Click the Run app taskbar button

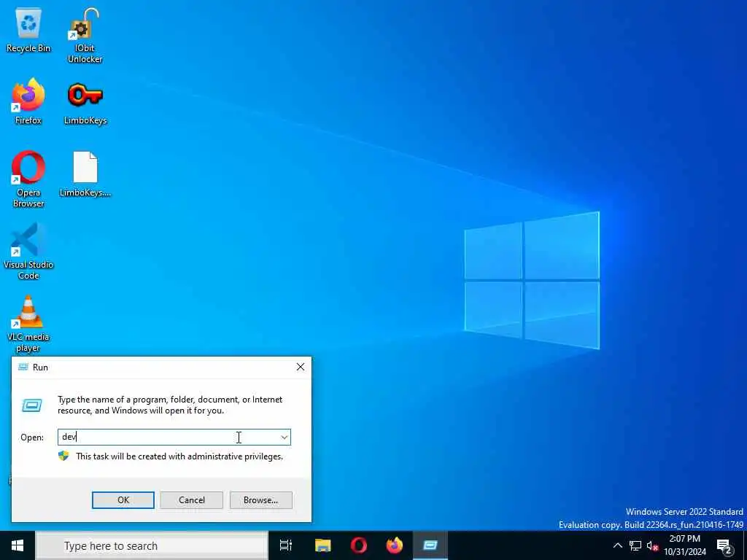click(430, 545)
